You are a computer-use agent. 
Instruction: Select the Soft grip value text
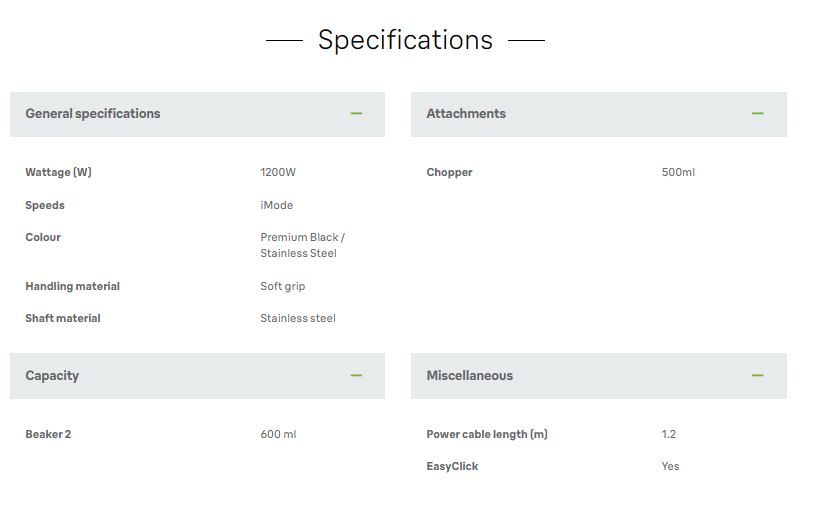pyautogui.click(x=283, y=286)
